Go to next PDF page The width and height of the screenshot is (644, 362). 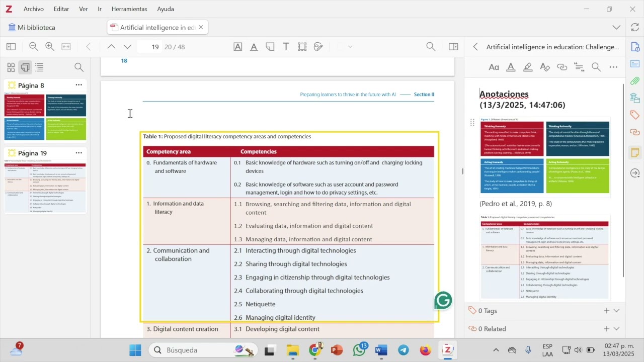click(x=127, y=47)
